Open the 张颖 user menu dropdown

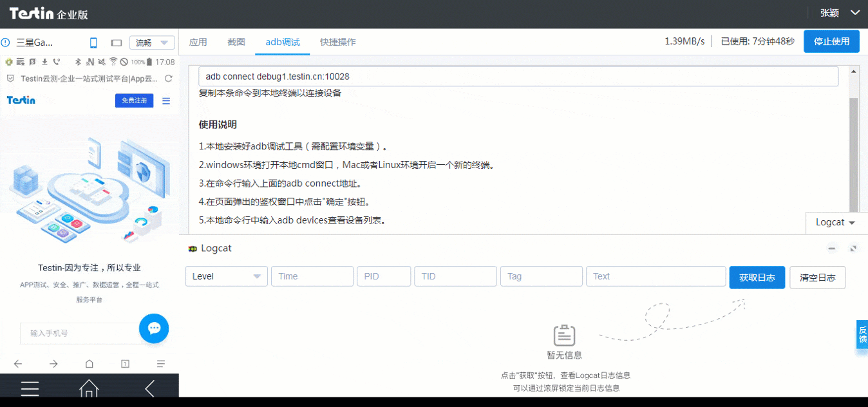(x=840, y=13)
